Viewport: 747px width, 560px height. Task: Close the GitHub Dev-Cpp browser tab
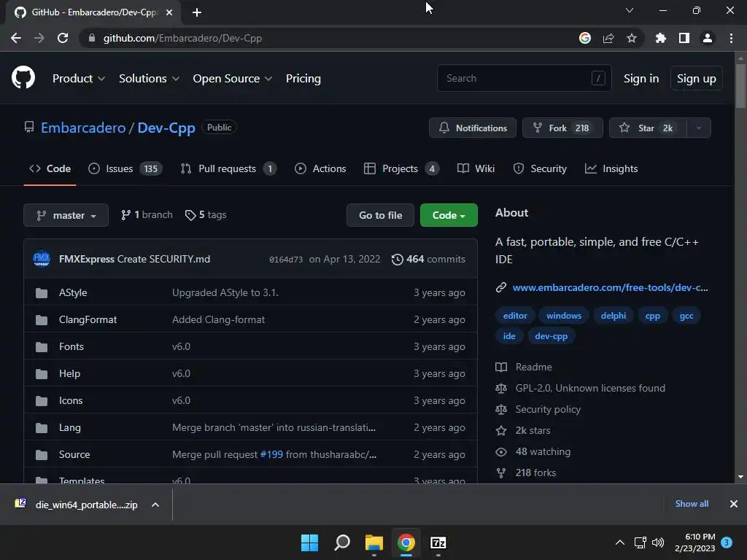169,12
